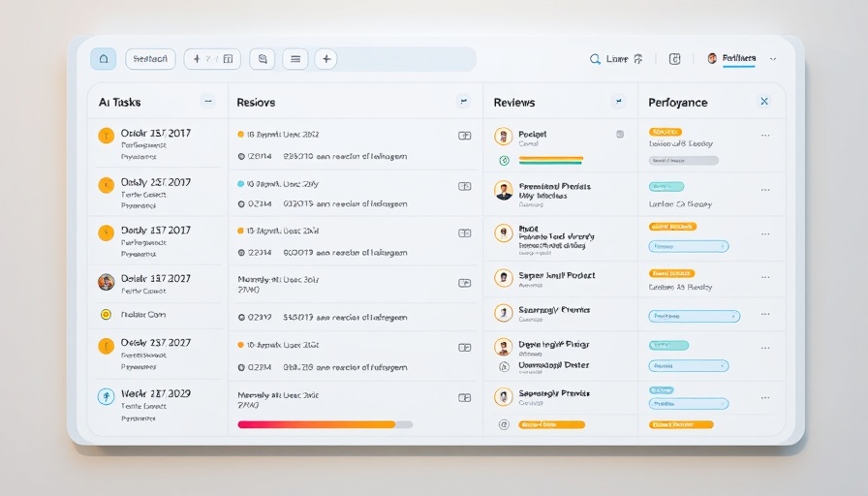868x496 pixels.
Task: Open the 'Pociqet' review entry
Action: 533,134
